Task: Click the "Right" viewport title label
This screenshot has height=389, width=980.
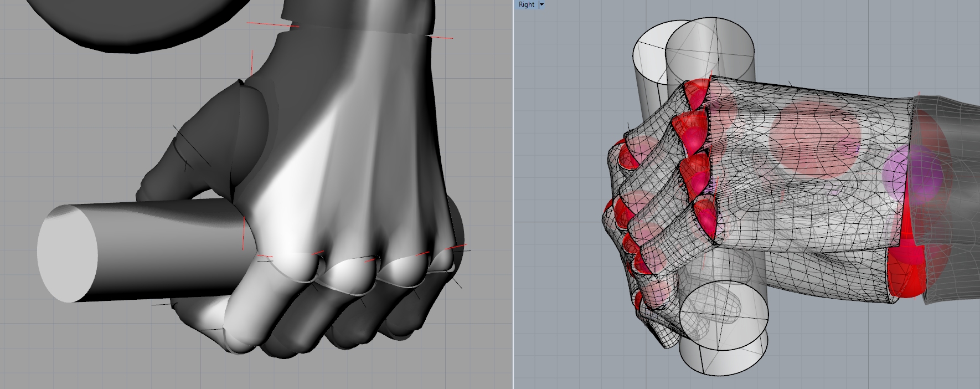Action: [526, 4]
